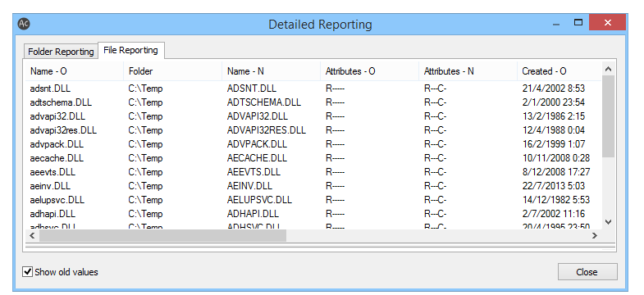
Task: Click new name AEEVTS.DLL
Action: pos(253,172)
